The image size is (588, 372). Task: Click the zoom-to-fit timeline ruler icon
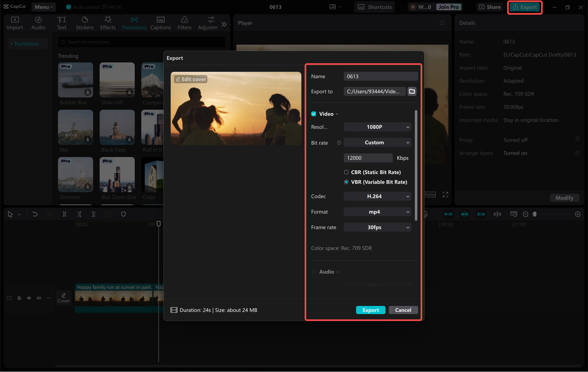click(x=514, y=214)
